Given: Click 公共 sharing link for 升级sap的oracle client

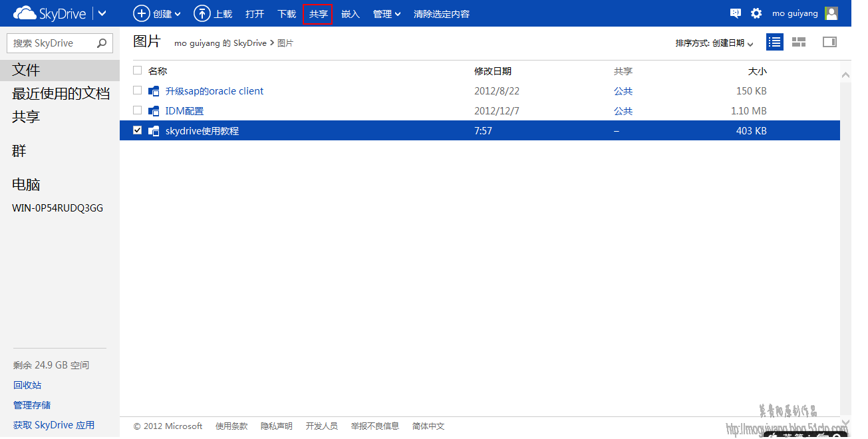Looking at the screenshot, I should (623, 91).
